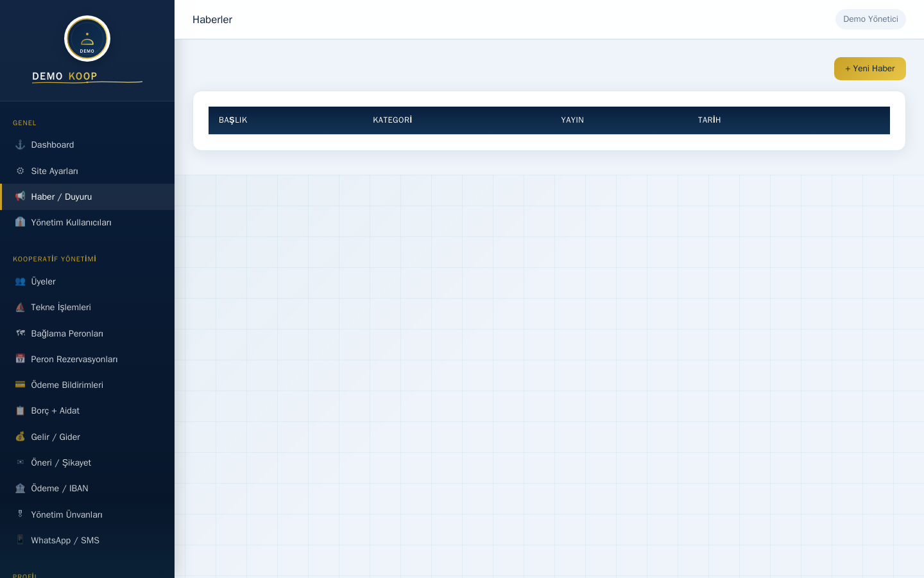This screenshot has width=924, height=578.
Task: Navigate to Yönetim Ünvanları
Action: click(87, 514)
